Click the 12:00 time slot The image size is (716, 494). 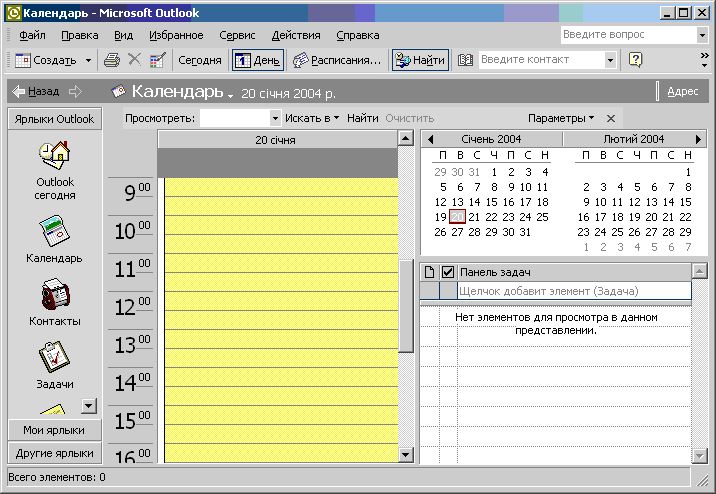pyautogui.click(x=281, y=301)
